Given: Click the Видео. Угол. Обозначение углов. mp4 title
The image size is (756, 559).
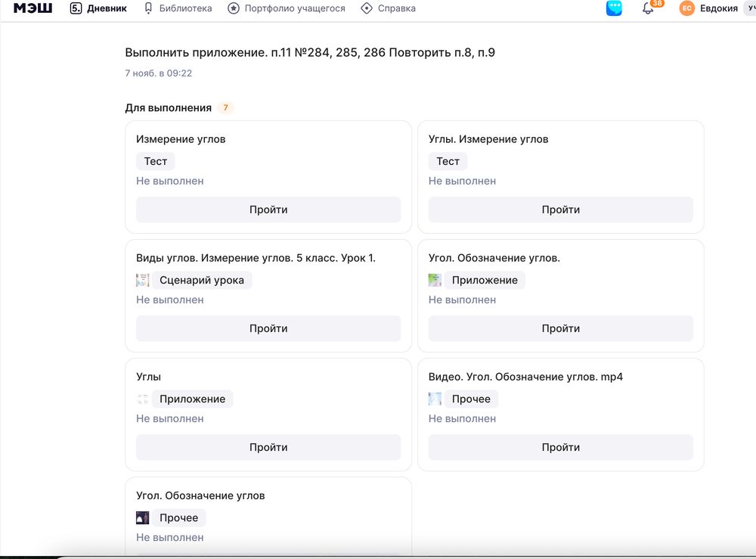Looking at the screenshot, I should [525, 377].
